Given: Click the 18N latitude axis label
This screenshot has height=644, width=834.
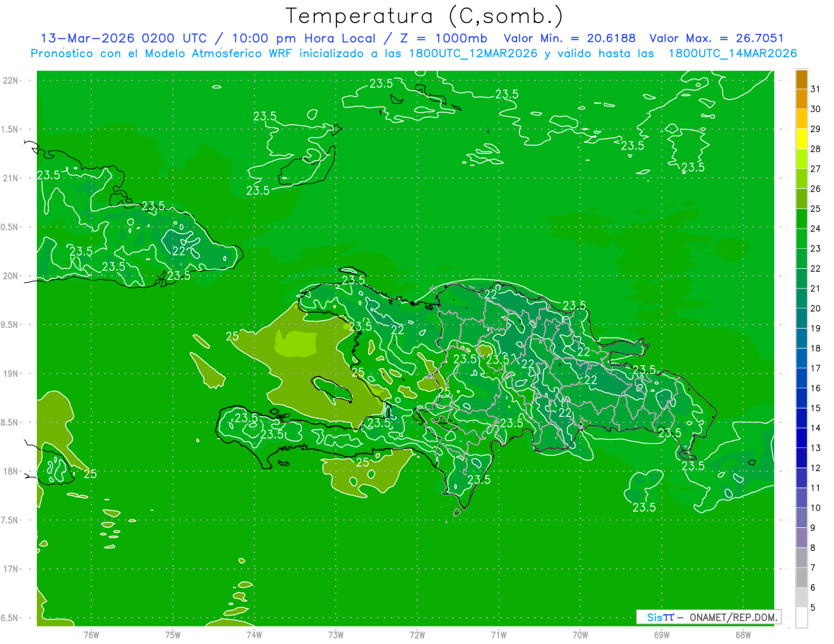Looking at the screenshot, I should (11, 471).
